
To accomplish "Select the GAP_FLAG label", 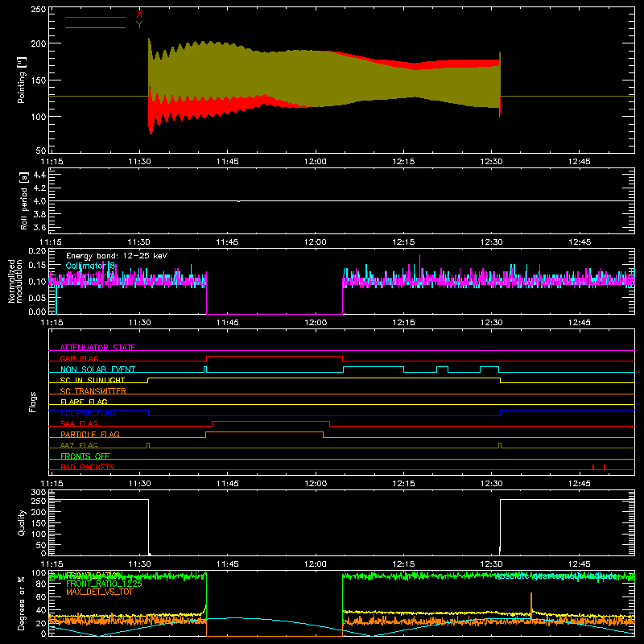I will click(80, 358).
